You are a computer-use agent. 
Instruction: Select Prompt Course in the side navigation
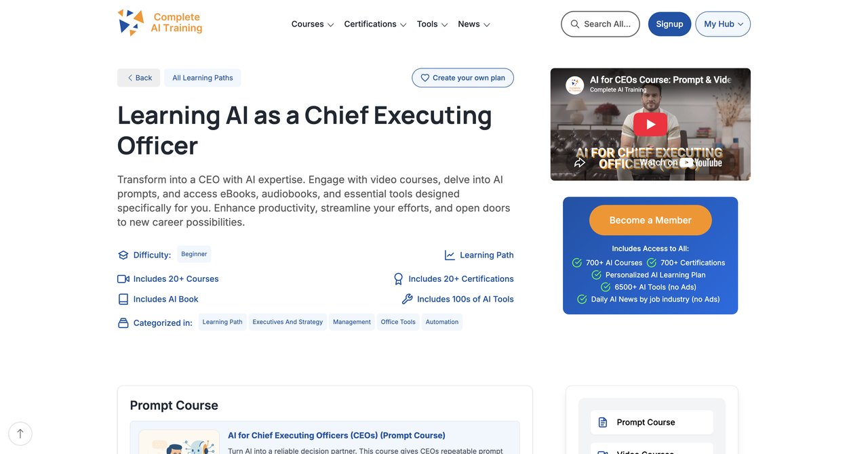coord(652,422)
